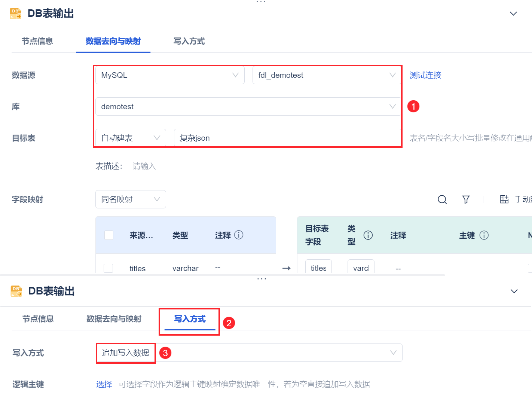Show info tooltip beside target 类型 header

click(368, 235)
